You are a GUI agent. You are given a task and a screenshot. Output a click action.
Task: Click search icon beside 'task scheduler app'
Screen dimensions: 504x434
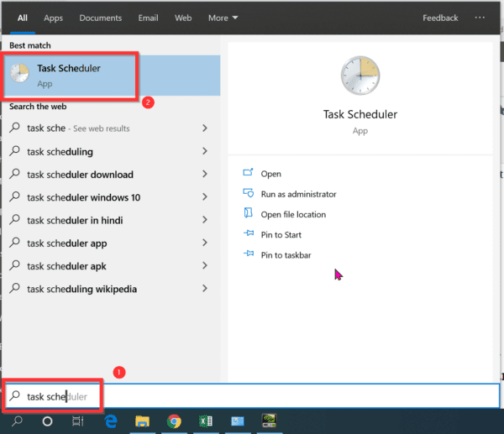[x=14, y=243]
